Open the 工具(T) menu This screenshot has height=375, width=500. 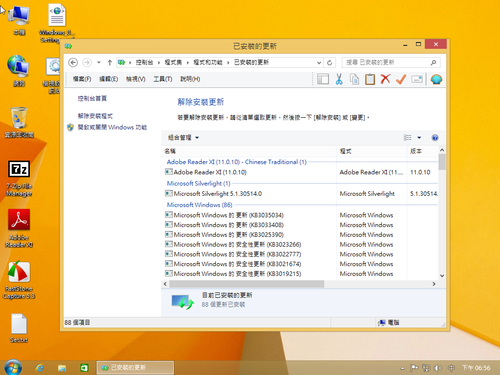(x=163, y=79)
